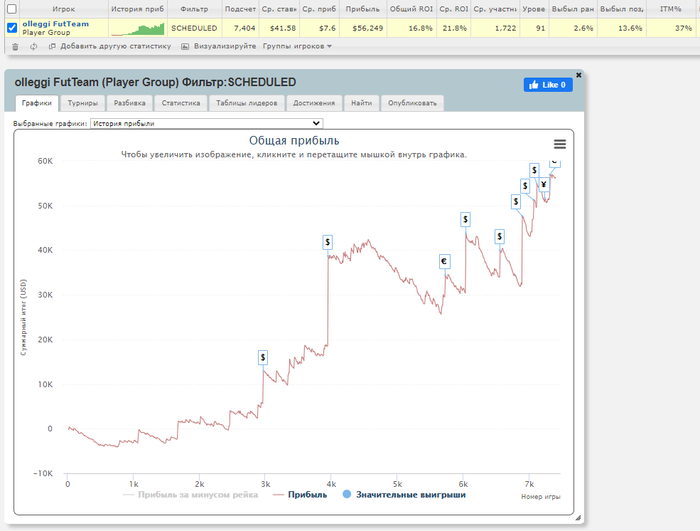This screenshot has height=531, width=700.
Task: Click the profit history sparkline thumbnail
Action: (x=138, y=29)
